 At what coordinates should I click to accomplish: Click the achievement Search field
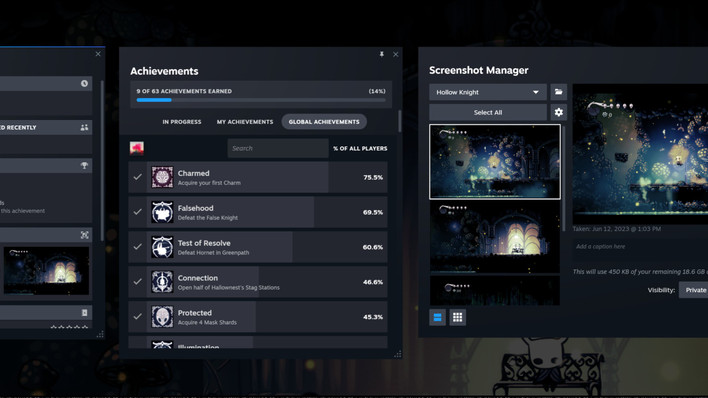(x=278, y=148)
